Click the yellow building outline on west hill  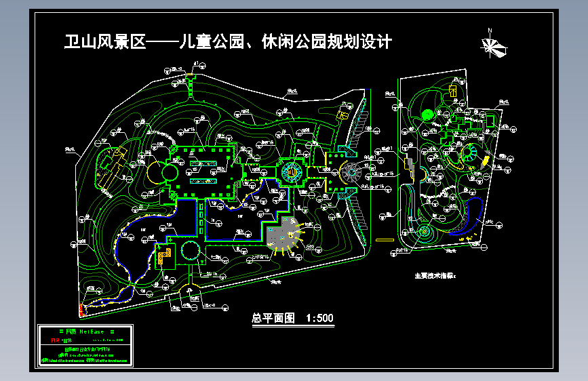point(113,167)
